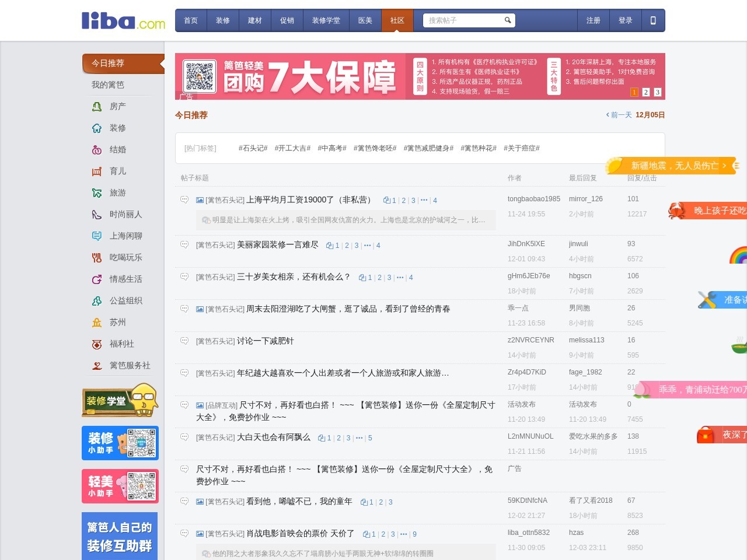Click the search magnifier icon
The image size is (747, 560).
click(507, 20)
